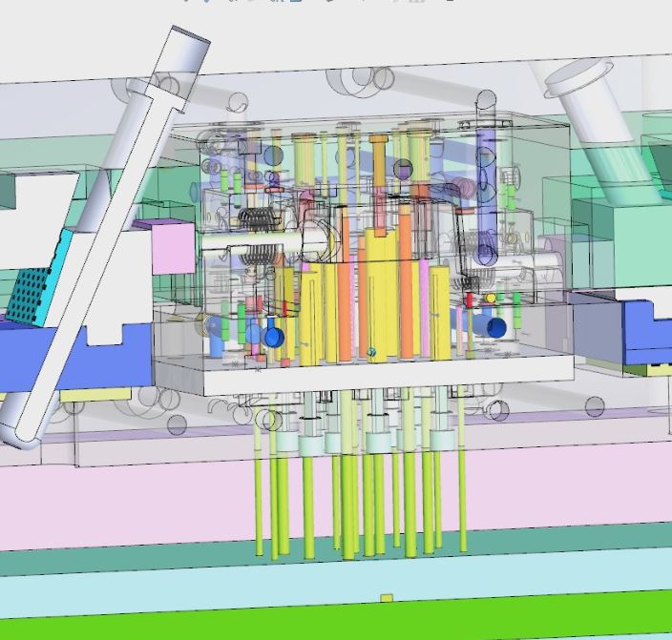Select the purple vertical cylinder at upper right

(486, 191)
